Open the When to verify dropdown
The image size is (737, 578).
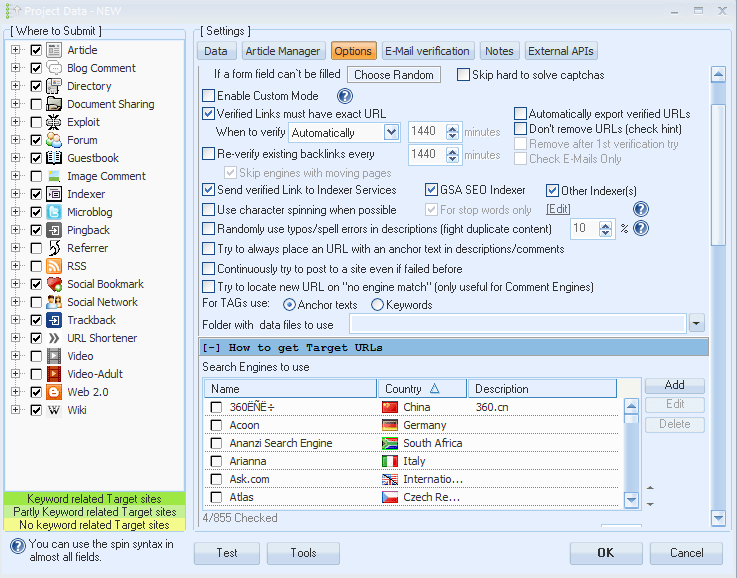click(391, 132)
